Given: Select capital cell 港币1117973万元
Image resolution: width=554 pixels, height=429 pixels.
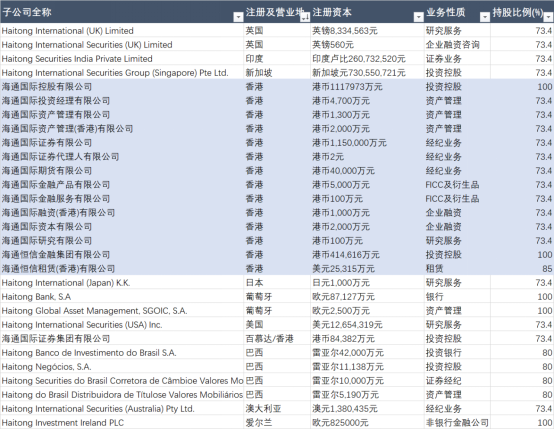Looking at the screenshot, I should point(367,87).
